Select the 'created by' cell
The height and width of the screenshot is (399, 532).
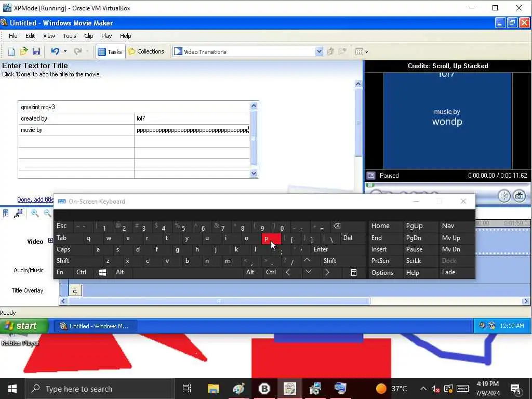point(76,118)
